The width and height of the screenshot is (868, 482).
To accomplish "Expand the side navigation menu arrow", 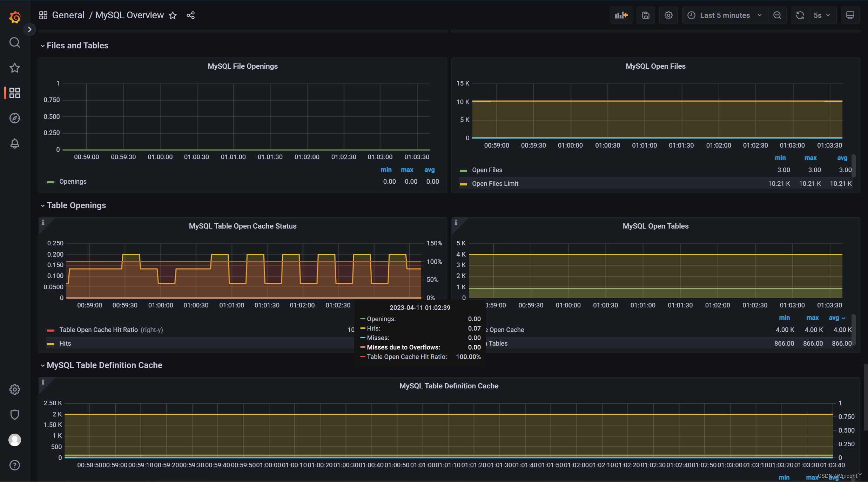I will pyautogui.click(x=30, y=29).
